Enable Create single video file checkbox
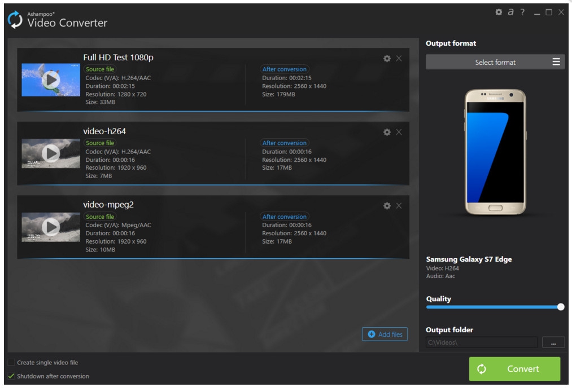Viewport: 572px width, 392px height. tap(11, 362)
